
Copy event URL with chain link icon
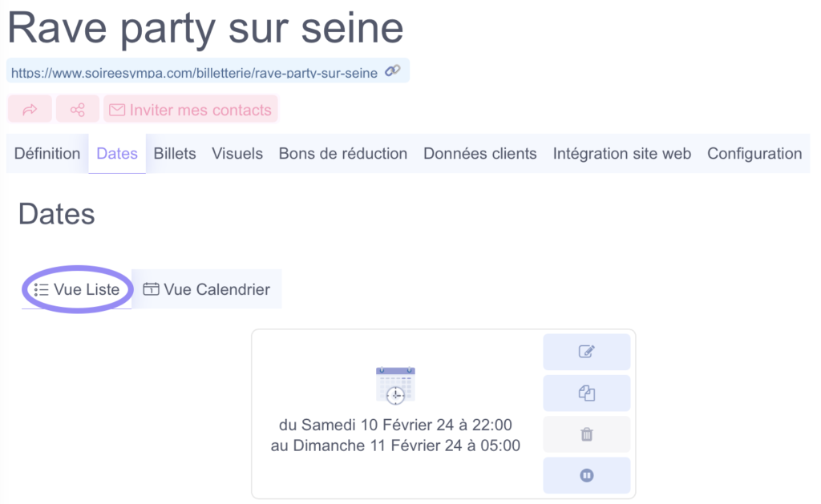point(393,71)
